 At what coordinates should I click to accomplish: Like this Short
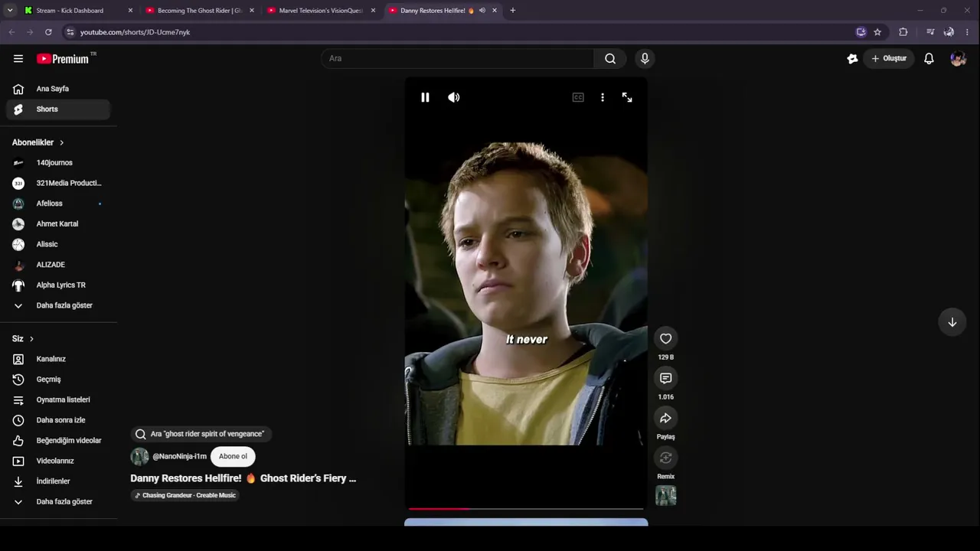coord(665,338)
